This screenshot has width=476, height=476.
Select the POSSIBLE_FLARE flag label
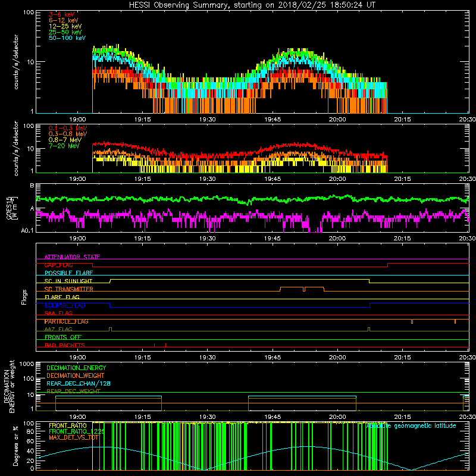coord(68,273)
